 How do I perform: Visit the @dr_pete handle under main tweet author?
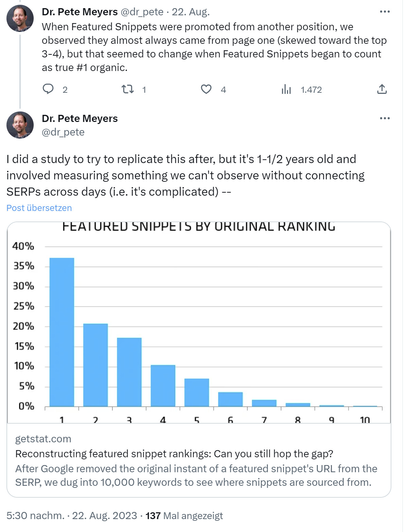coord(63,132)
